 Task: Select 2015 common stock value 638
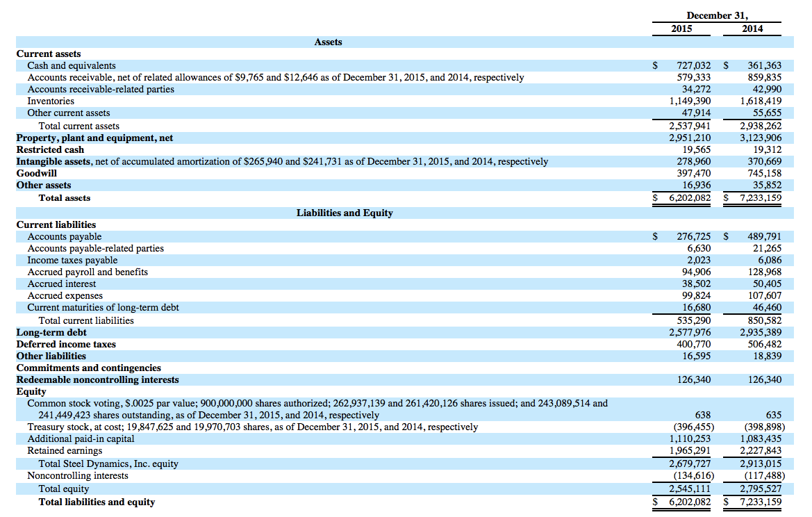[x=703, y=416]
